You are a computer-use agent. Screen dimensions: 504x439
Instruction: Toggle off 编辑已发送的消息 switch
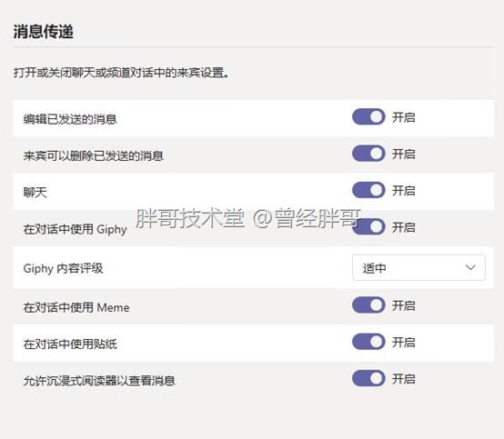coord(368,116)
